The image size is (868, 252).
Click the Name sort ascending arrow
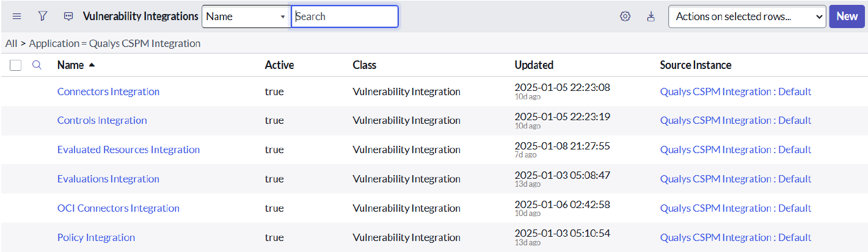[x=92, y=65]
